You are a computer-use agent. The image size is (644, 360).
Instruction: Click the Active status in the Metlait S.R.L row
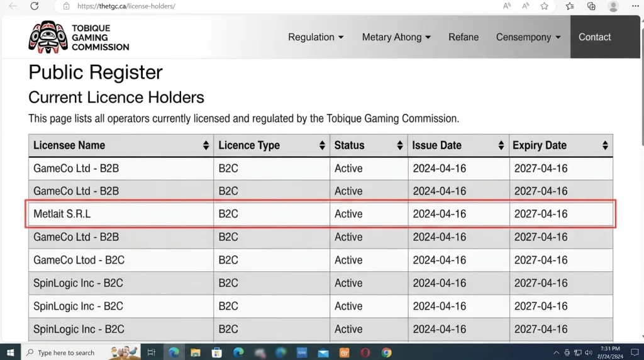[x=348, y=214]
